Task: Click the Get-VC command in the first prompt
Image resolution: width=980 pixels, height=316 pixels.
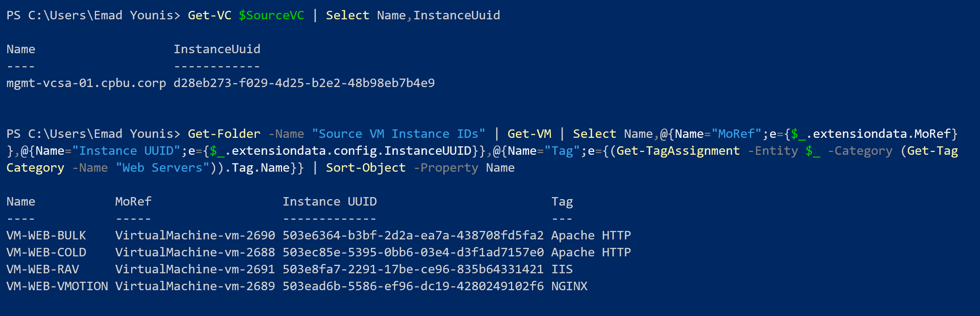Action: [x=209, y=15]
